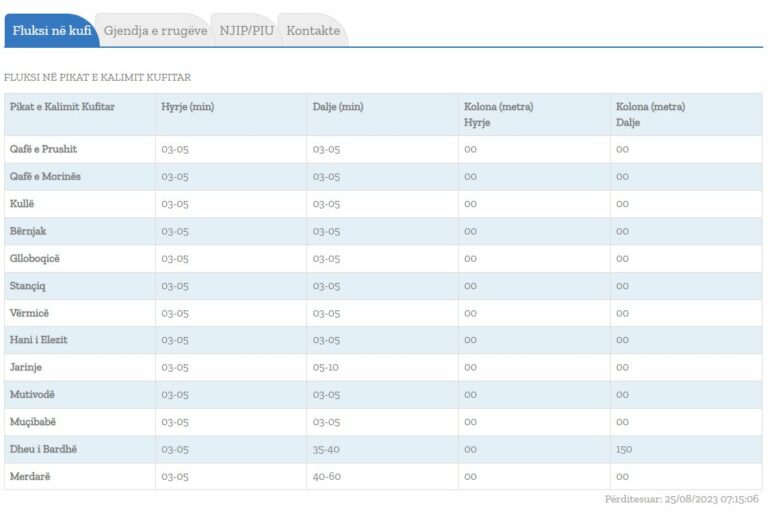
Task: Click Merdarë exit time 40-60
Action: 326,476
